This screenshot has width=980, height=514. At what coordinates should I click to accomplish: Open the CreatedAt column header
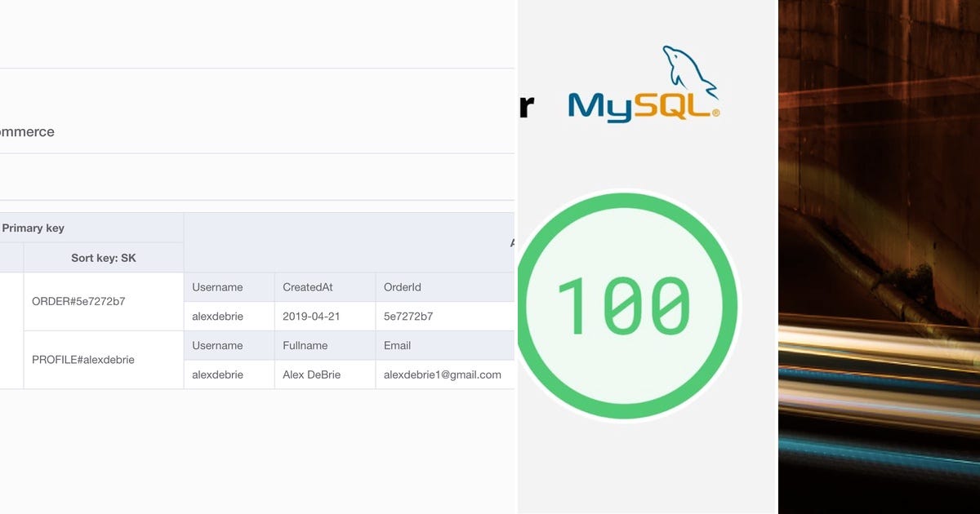click(307, 286)
